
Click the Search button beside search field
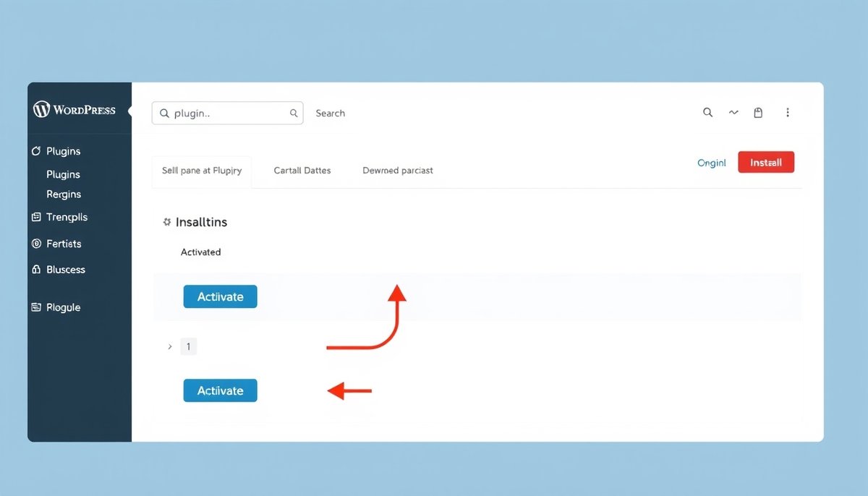tap(330, 114)
